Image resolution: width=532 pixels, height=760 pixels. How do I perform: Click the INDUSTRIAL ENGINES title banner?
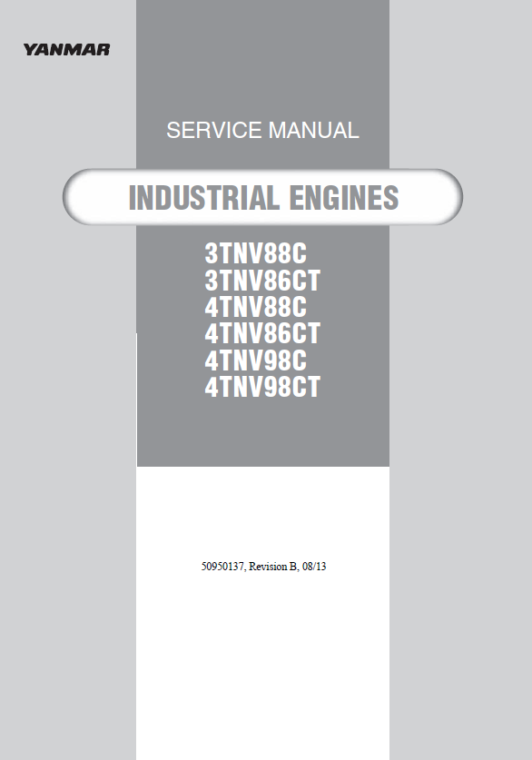tap(262, 197)
